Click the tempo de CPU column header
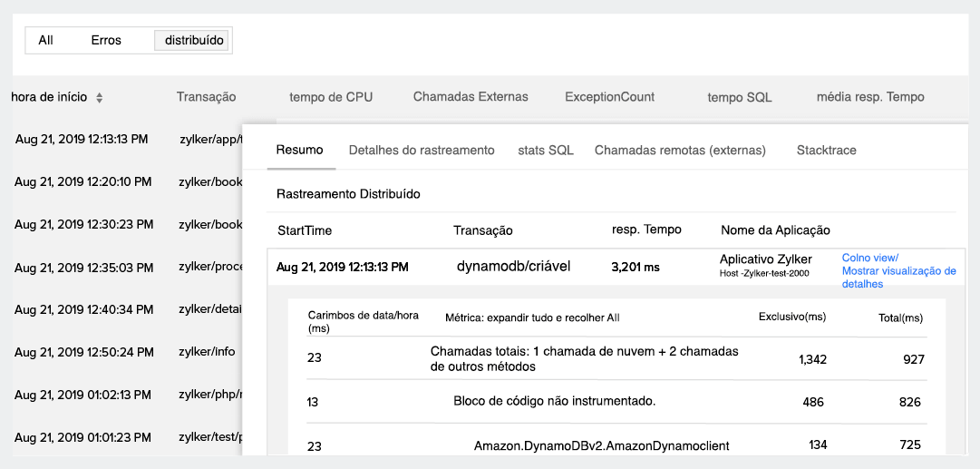 point(331,97)
